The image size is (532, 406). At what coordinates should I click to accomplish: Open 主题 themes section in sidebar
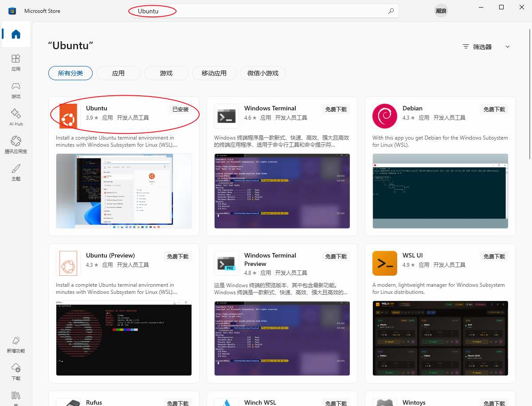click(x=16, y=172)
